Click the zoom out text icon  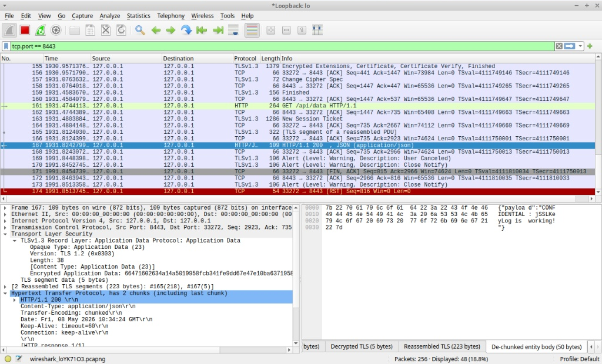click(x=286, y=31)
